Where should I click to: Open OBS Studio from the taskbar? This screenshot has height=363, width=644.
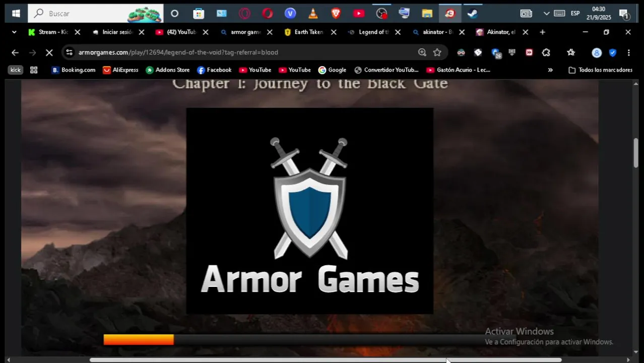click(x=381, y=14)
